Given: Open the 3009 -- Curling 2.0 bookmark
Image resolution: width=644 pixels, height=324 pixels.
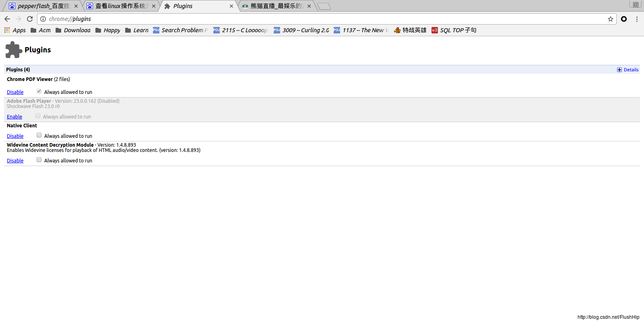Looking at the screenshot, I should 301,30.
